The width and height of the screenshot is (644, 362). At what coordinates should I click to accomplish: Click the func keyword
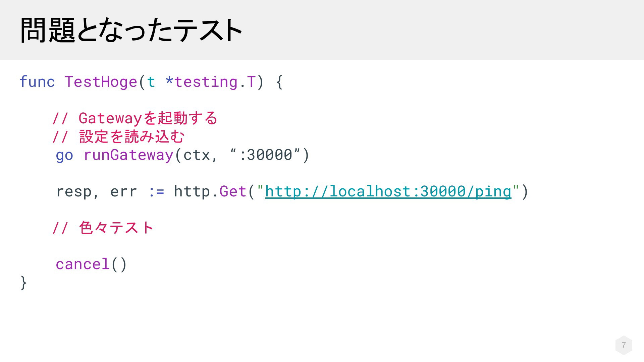(37, 82)
